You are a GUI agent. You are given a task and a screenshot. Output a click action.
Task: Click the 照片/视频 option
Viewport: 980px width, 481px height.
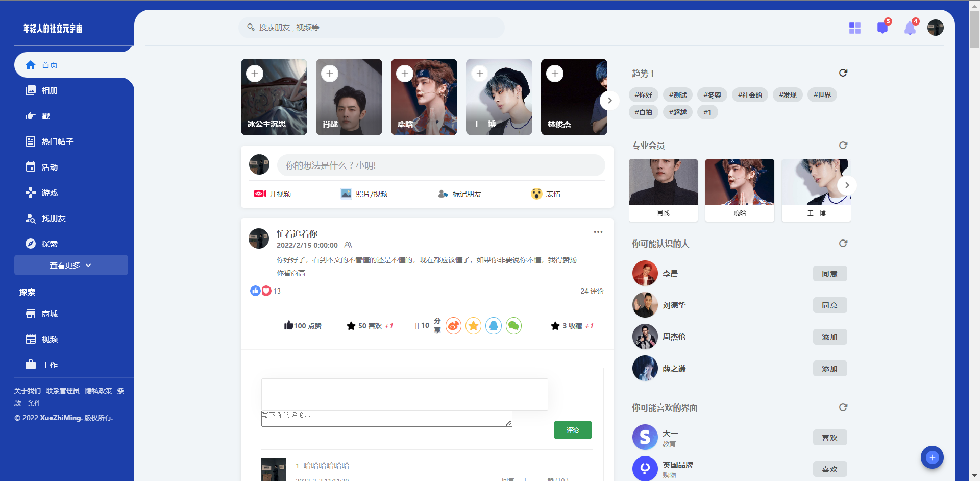[364, 194]
